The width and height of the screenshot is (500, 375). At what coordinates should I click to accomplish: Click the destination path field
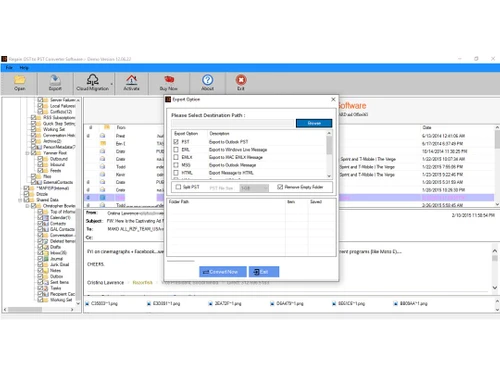tap(233, 123)
